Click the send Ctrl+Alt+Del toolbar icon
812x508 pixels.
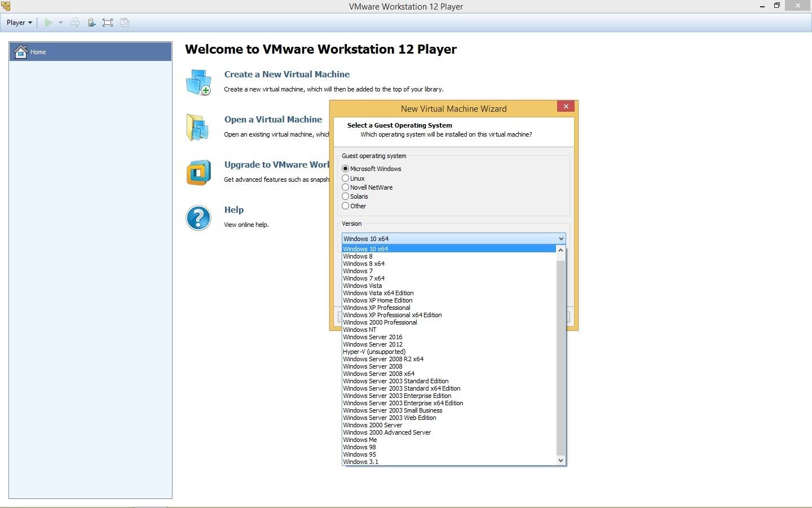(75, 23)
